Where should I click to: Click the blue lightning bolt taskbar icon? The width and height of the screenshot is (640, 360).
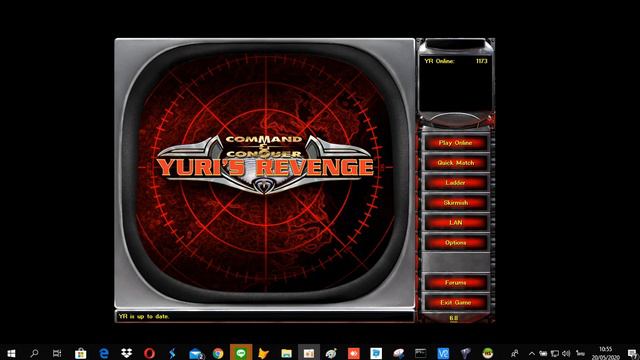[172, 353]
